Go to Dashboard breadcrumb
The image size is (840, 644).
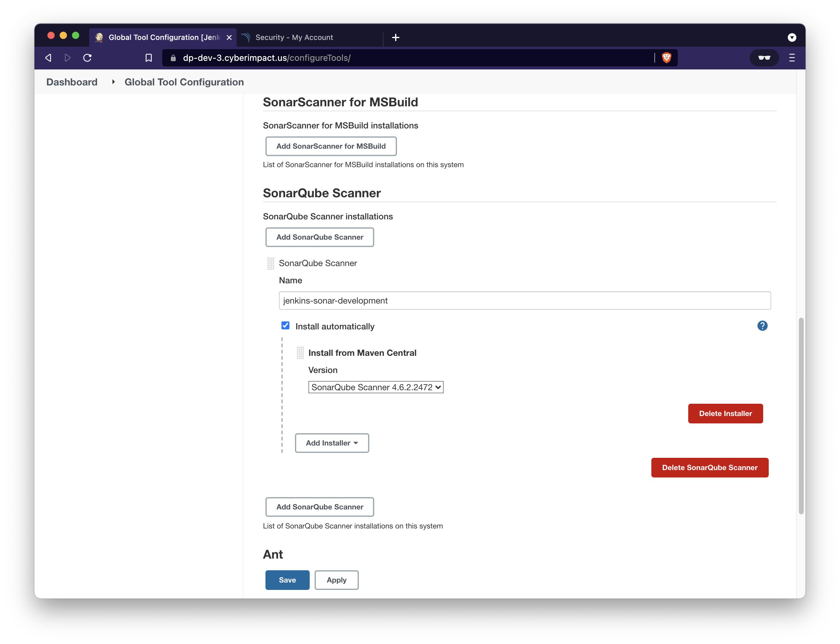click(72, 82)
